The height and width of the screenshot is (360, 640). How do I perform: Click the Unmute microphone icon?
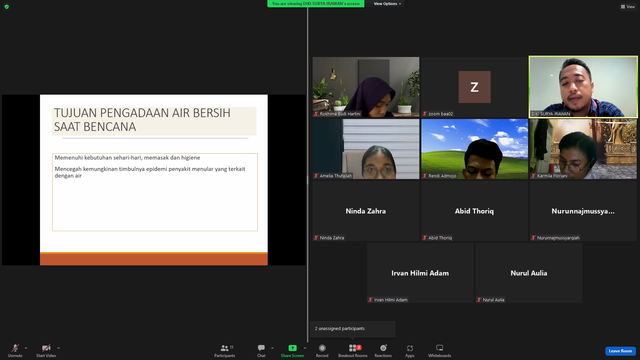click(15, 348)
